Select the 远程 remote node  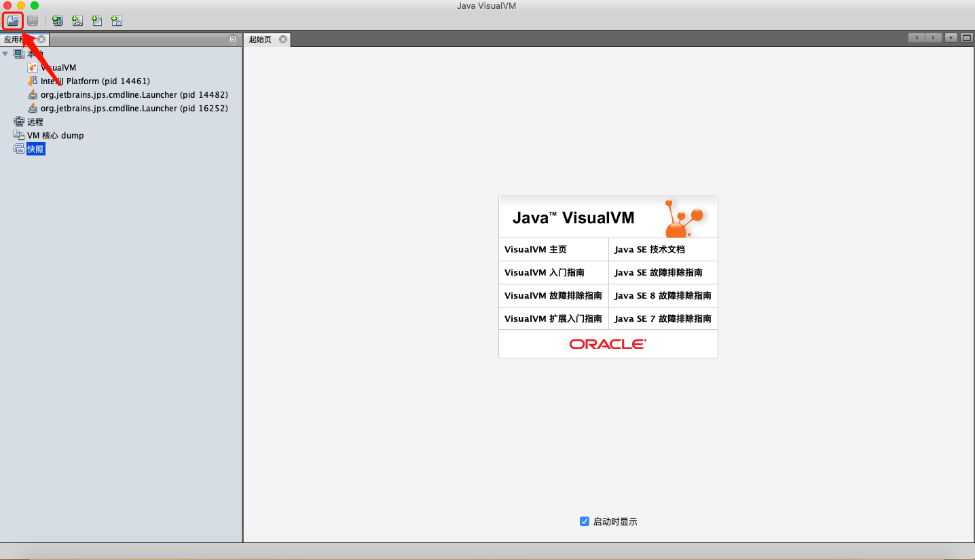35,122
